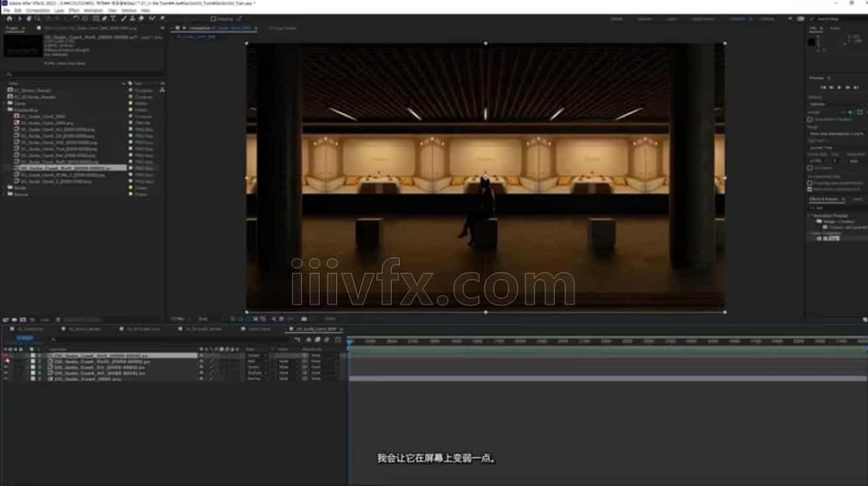Select the Puppet Pin tool
The width and height of the screenshot is (868, 486).
tap(162, 19)
